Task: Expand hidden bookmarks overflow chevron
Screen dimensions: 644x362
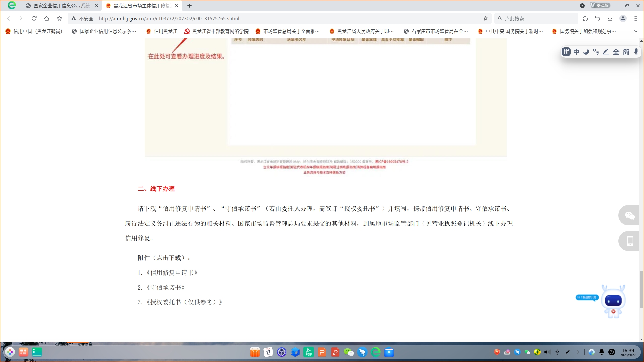Action: click(635, 31)
